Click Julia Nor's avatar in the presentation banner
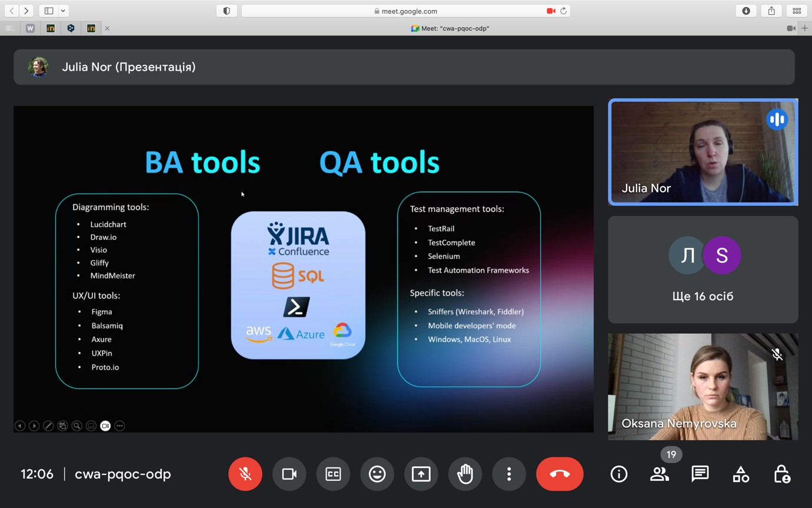 click(38, 67)
